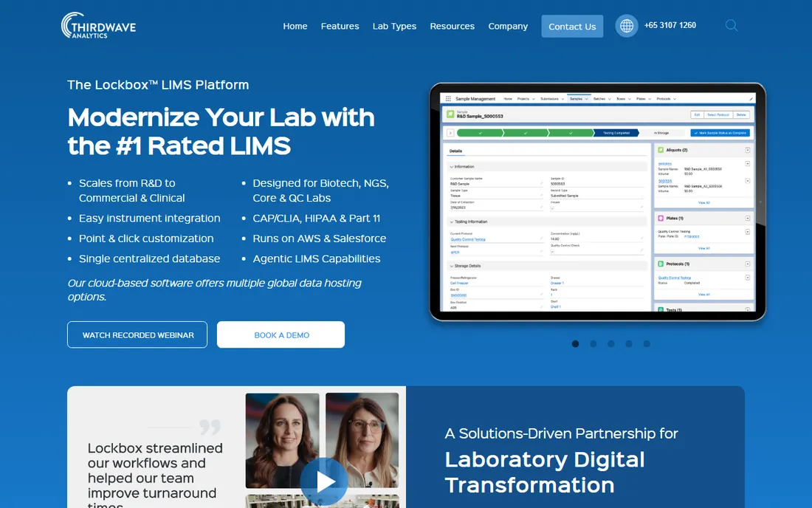Open the Features menu
The width and height of the screenshot is (812, 508).
pyautogui.click(x=340, y=26)
